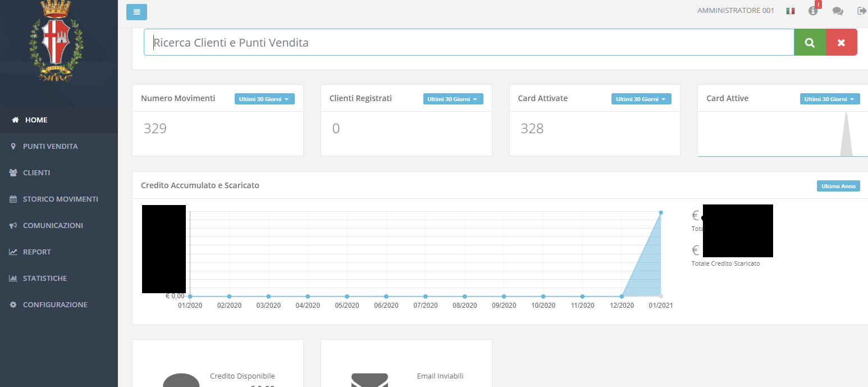Image resolution: width=868 pixels, height=387 pixels.
Task: Expand Card Attive period dropdown
Action: (x=829, y=99)
